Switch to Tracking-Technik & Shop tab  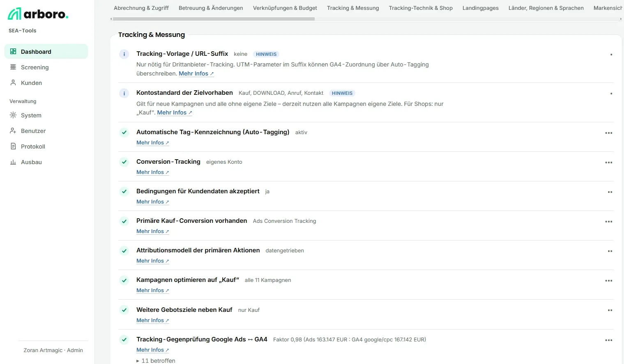(x=421, y=8)
